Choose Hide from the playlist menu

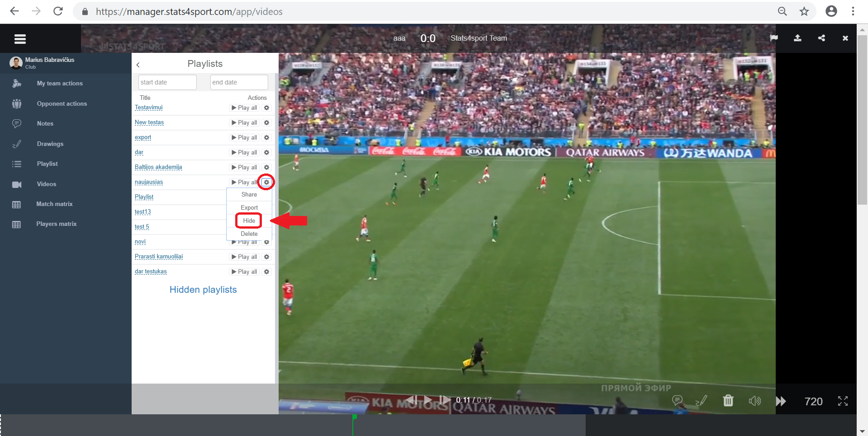[249, 220]
